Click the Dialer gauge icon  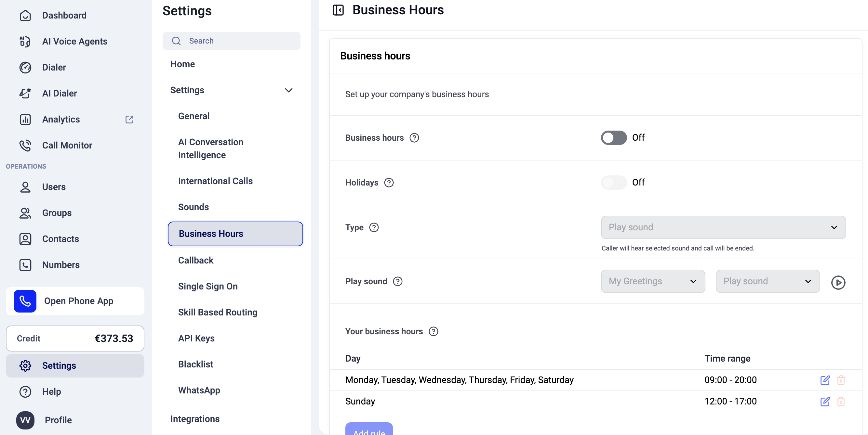pyautogui.click(x=25, y=67)
